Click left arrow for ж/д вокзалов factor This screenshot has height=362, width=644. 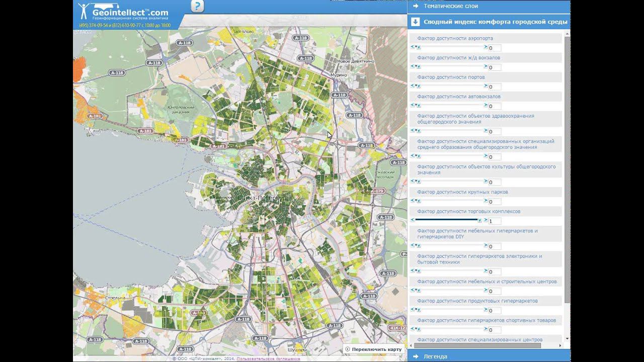point(413,66)
